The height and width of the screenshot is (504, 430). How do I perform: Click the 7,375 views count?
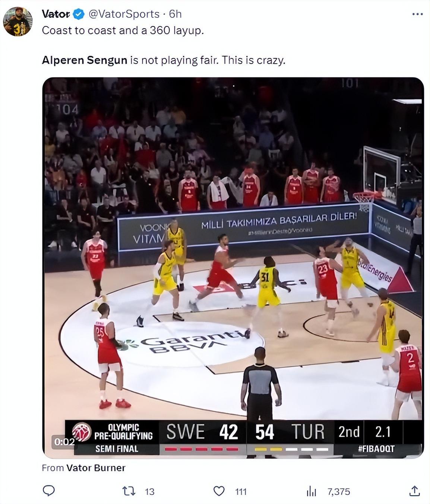[x=339, y=492]
